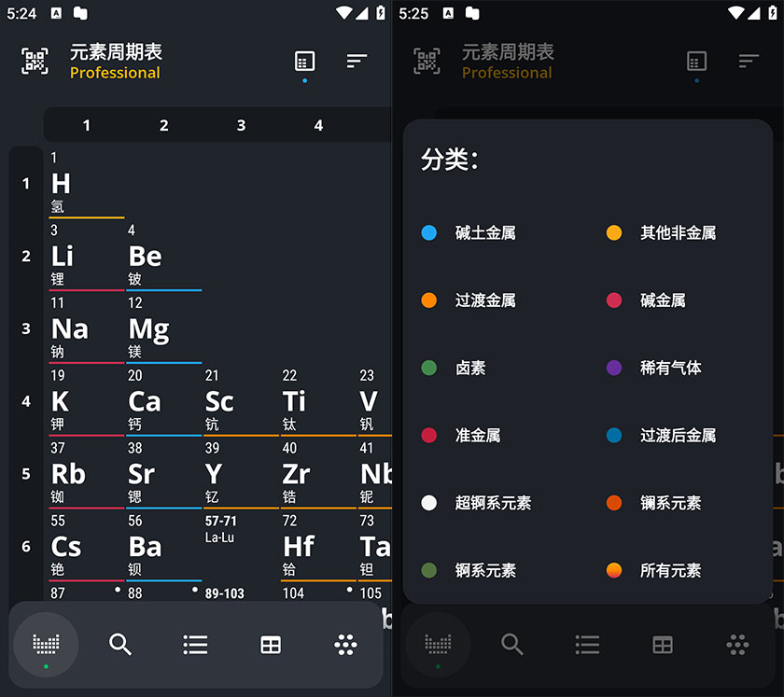The image size is (784, 697).
Task: Open the element list view icon
Action: [x=195, y=644]
